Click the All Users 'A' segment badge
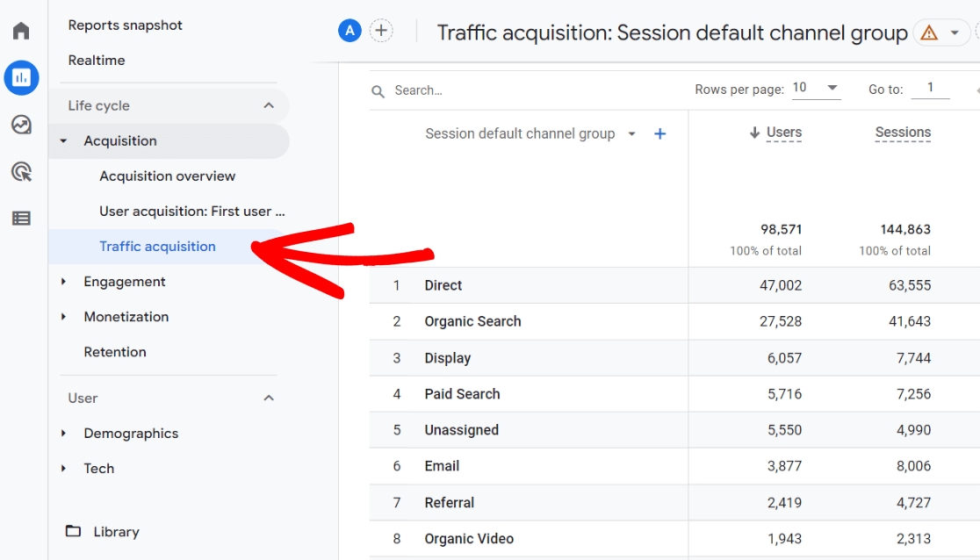 point(349,32)
